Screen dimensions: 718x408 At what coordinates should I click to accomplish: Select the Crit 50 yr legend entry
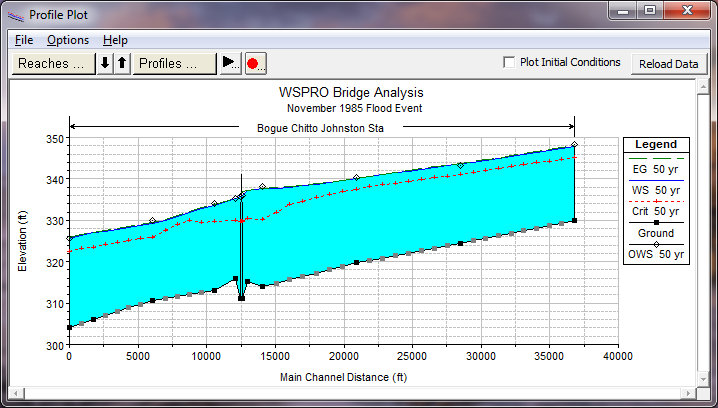(658, 211)
